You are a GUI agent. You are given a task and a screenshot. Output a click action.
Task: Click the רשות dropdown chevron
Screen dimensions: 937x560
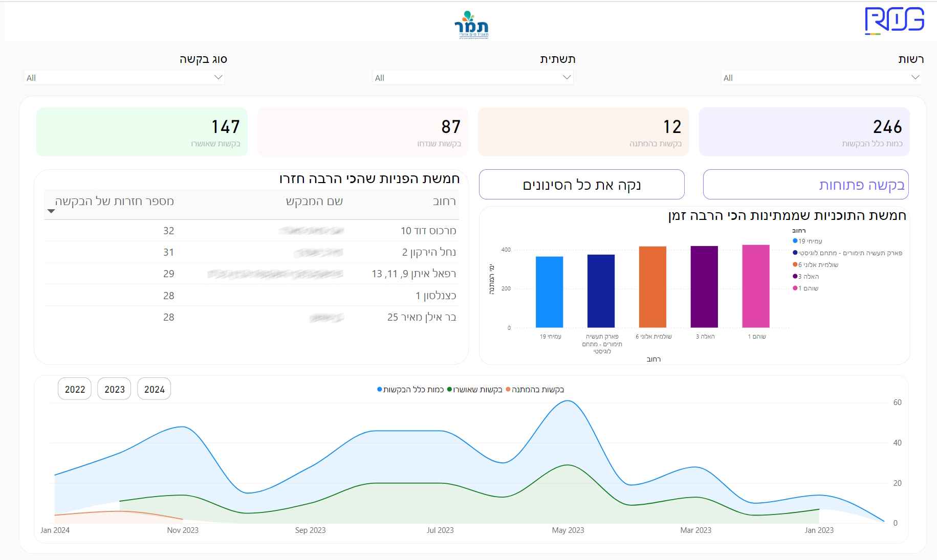coord(915,77)
